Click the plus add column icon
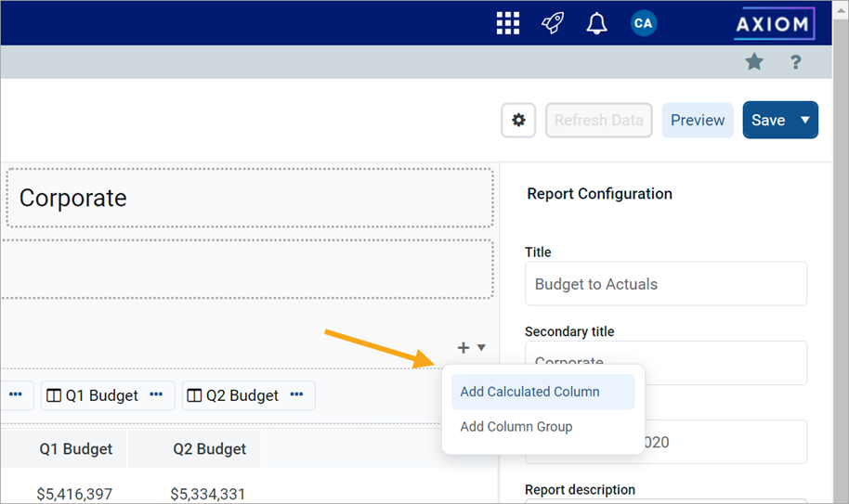849x504 pixels. click(464, 348)
